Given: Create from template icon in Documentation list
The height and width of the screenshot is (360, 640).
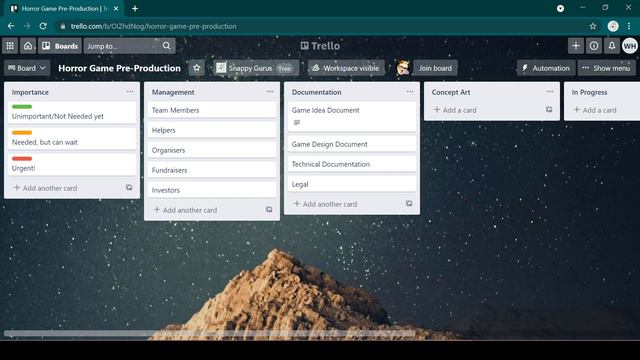Looking at the screenshot, I should (x=409, y=203).
